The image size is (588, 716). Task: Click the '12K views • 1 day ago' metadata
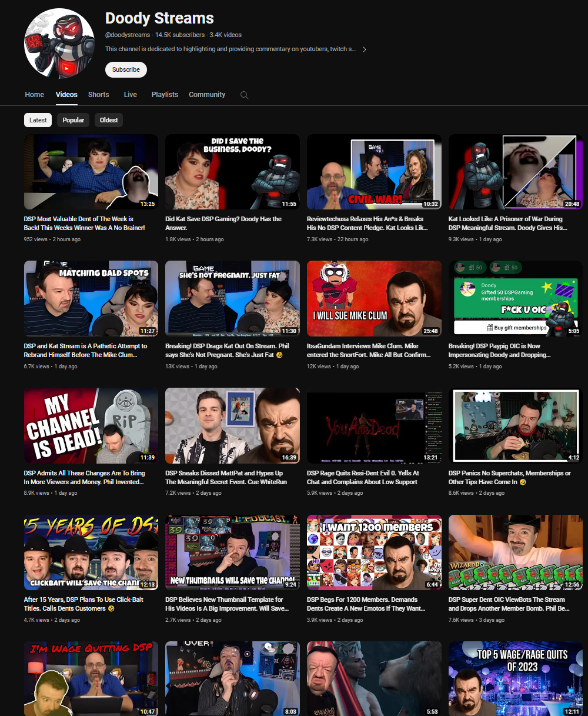click(x=333, y=367)
